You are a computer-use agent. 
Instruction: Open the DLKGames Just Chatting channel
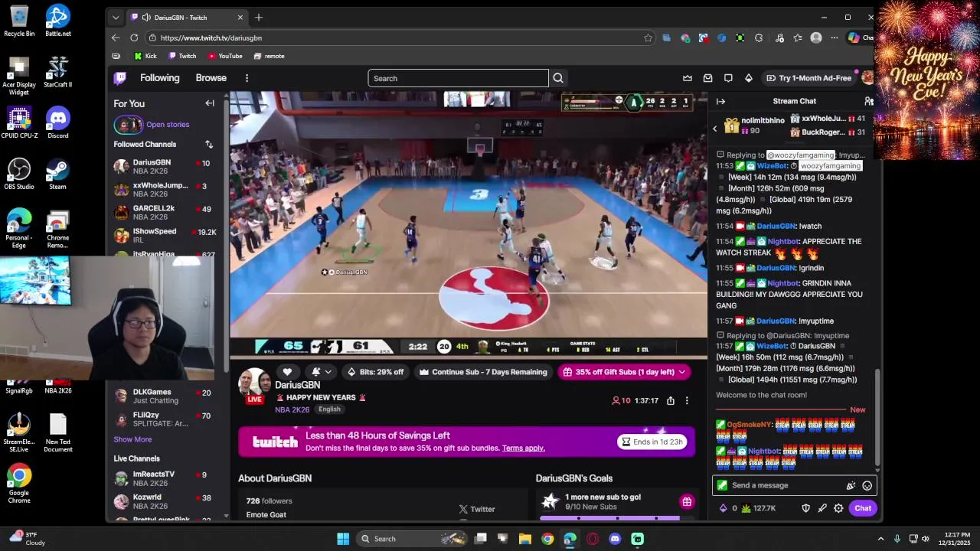coord(164,396)
